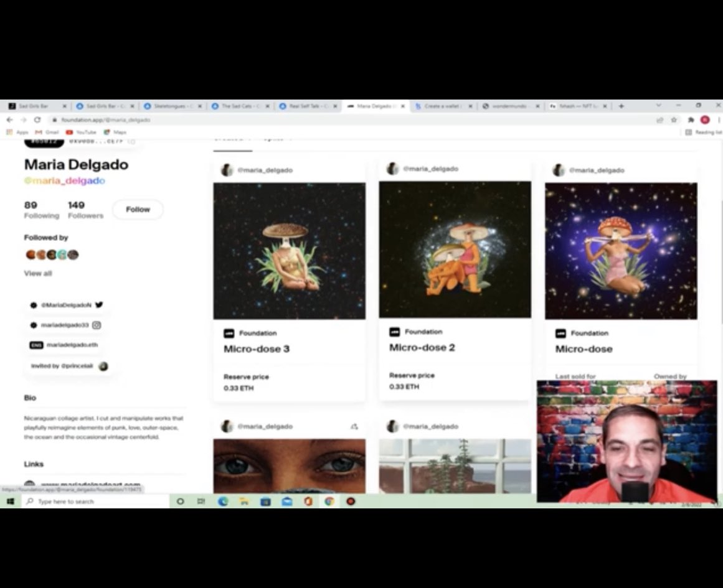Open the close-up eyes artwork thumbnail

click(x=289, y=465)
